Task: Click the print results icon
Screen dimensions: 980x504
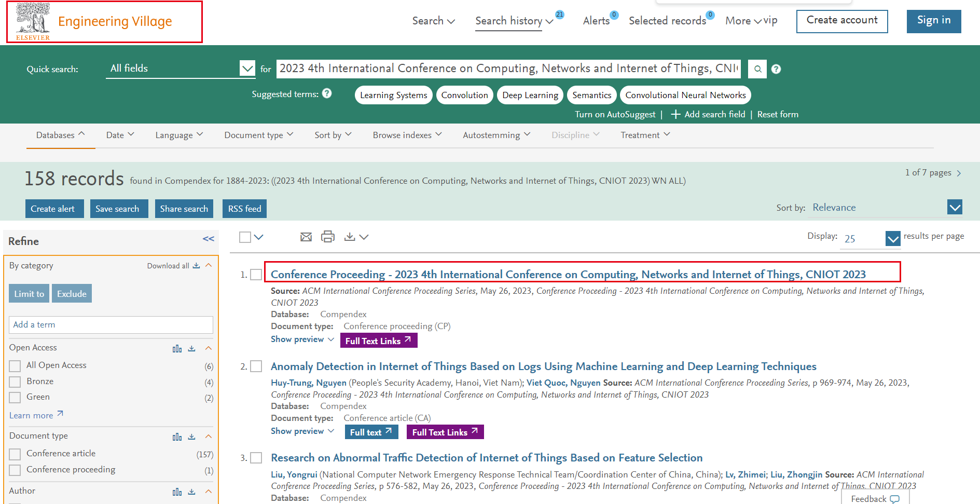Action: click(x=327, y=237)
